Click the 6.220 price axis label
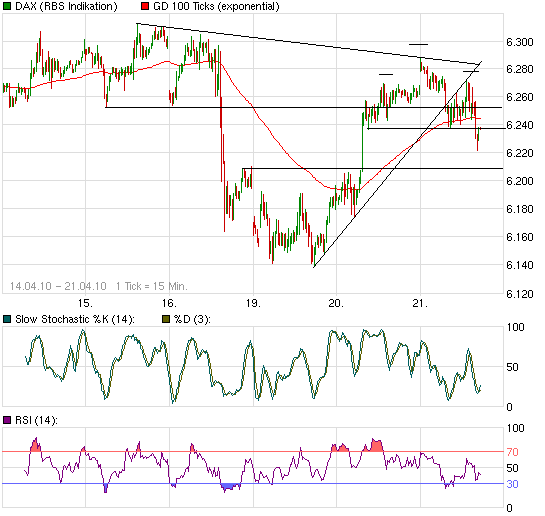 (x=520, y=153)
